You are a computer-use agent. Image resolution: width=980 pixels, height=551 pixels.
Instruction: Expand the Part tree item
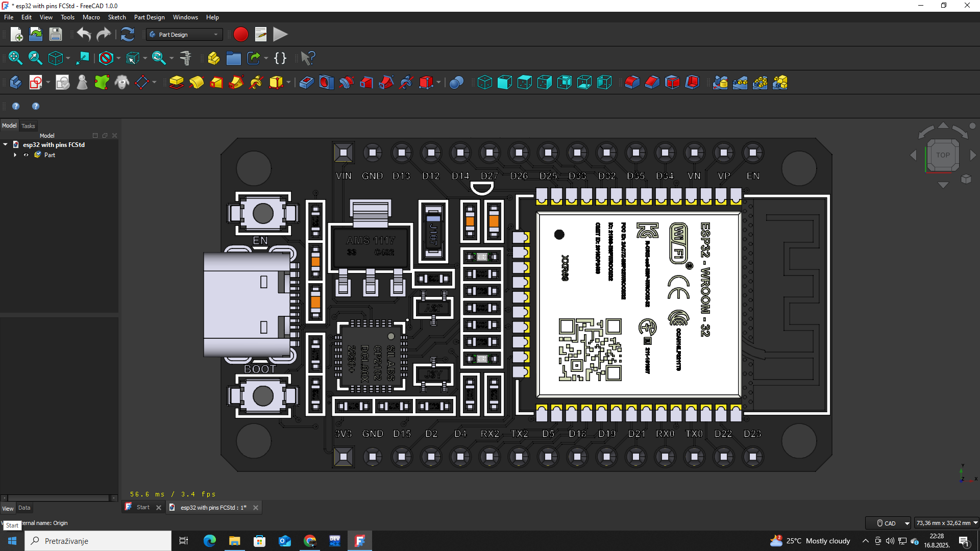click(x=15, y=155)
